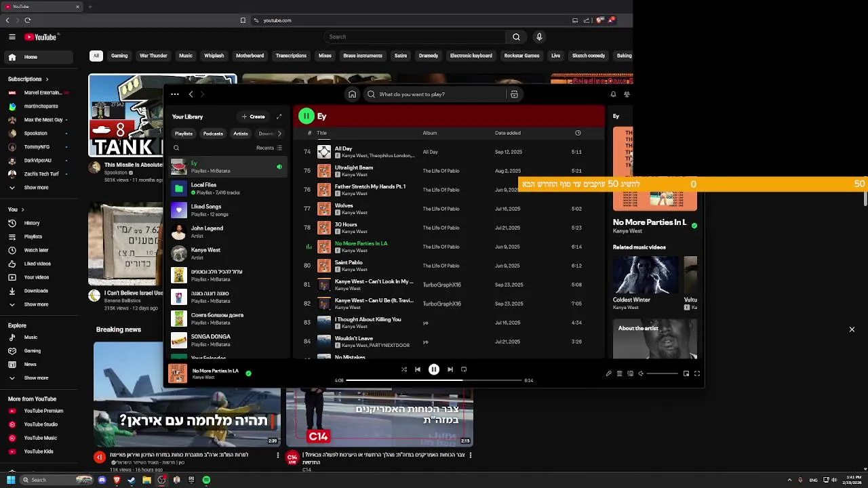Open Spotify from Windows taskbar

(206, 480)
